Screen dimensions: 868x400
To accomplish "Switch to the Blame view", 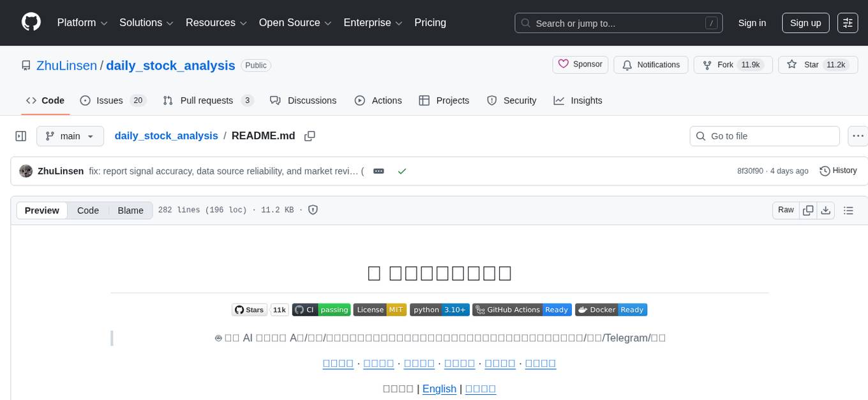I will pyautogui.click(x=130, y=210).
